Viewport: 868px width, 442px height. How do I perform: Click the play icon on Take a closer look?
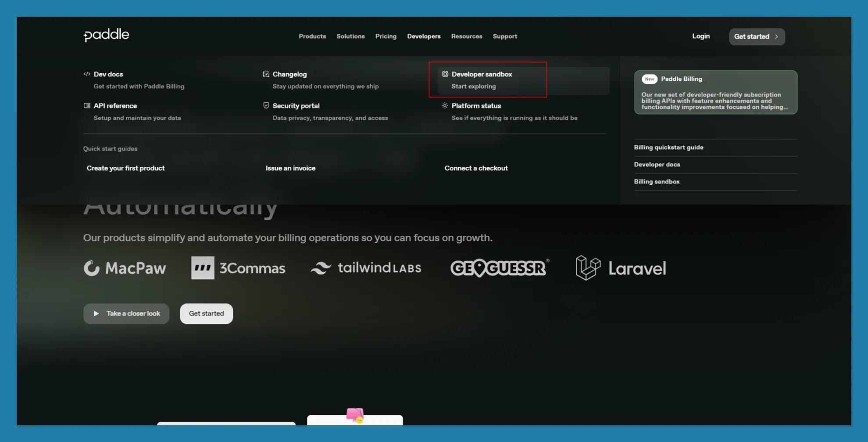[96, 313]
